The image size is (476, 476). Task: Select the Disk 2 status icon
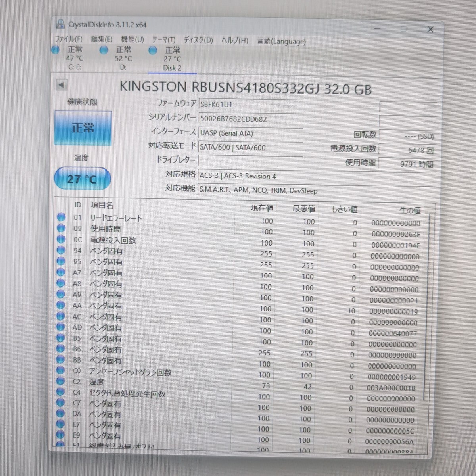pos(153,50)
